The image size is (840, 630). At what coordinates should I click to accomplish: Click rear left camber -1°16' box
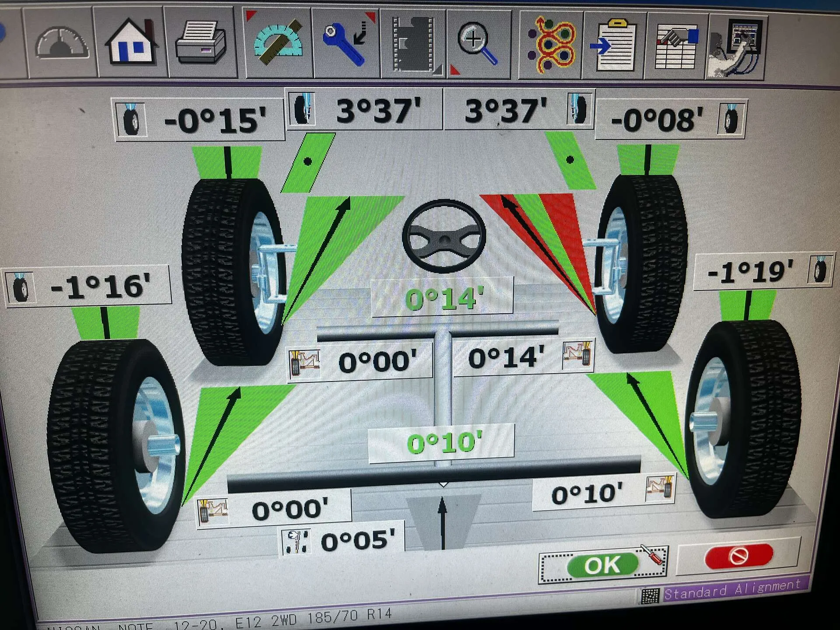[100, 287]
